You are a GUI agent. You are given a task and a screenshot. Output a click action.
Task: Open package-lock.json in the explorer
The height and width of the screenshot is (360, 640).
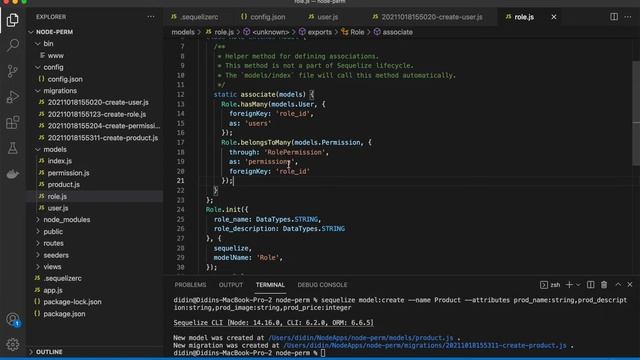[95, 302]
